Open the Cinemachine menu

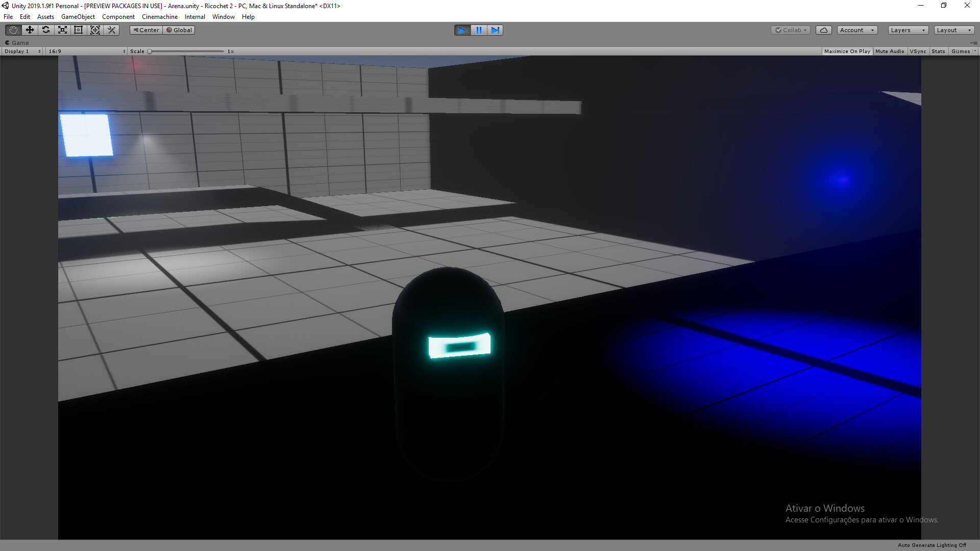click(x=160, y=17)
